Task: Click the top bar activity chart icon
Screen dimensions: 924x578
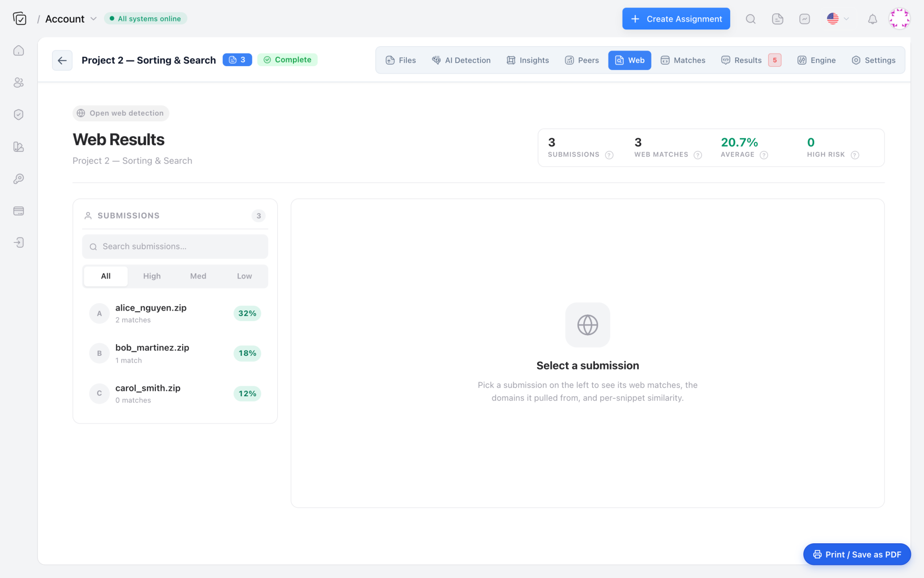Action: (804, 19)
